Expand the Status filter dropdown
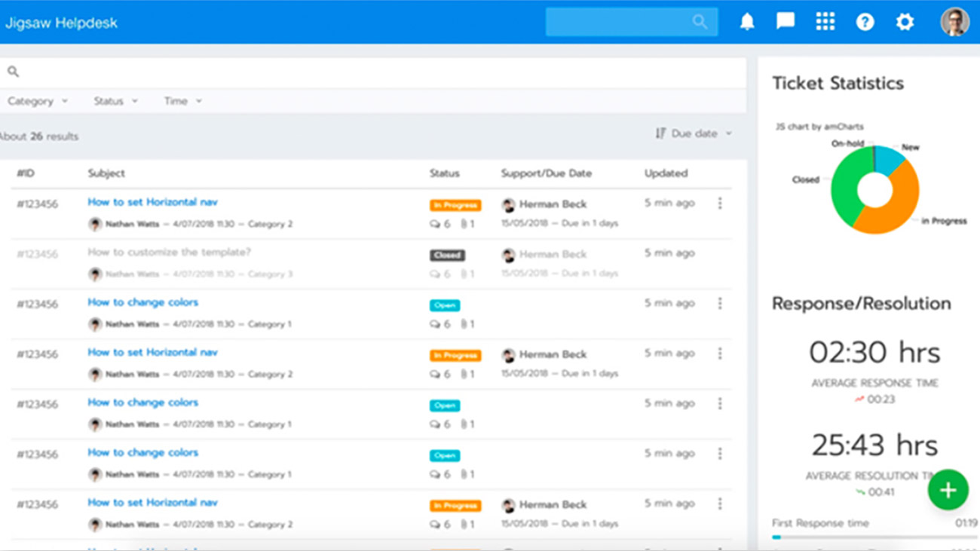 point(115,101)
